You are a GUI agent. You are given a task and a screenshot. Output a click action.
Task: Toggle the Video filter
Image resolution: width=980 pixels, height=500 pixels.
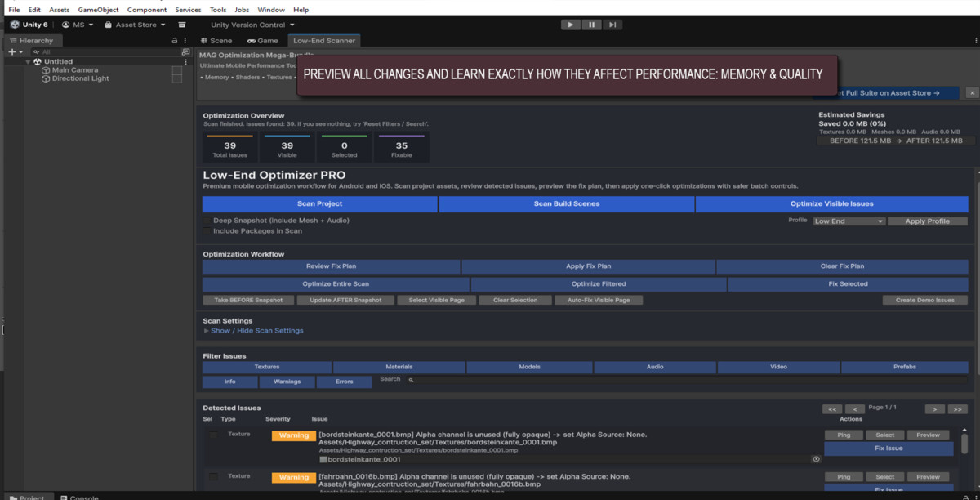(x=778, y=368)
